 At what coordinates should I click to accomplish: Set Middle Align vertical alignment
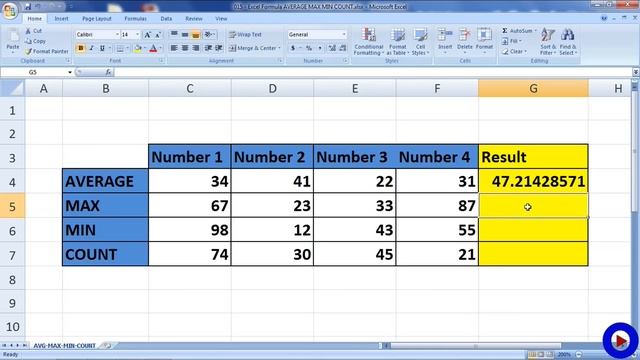click(x=185, y=35)
